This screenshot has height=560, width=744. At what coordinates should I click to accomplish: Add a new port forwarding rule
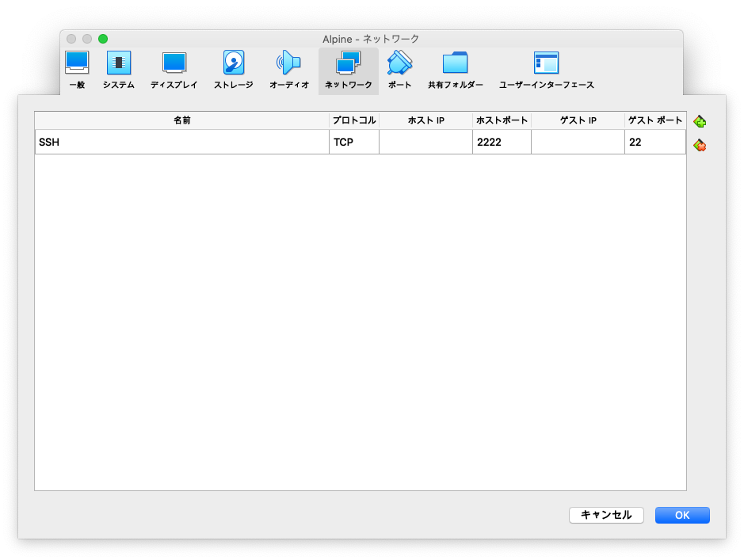pyautogui.click(x=700, y=122)
